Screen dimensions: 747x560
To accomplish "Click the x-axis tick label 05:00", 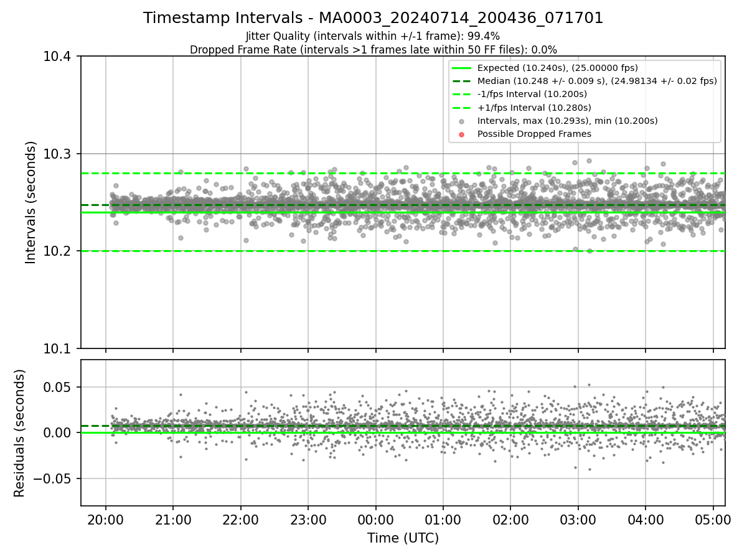I will click(713, 519).
